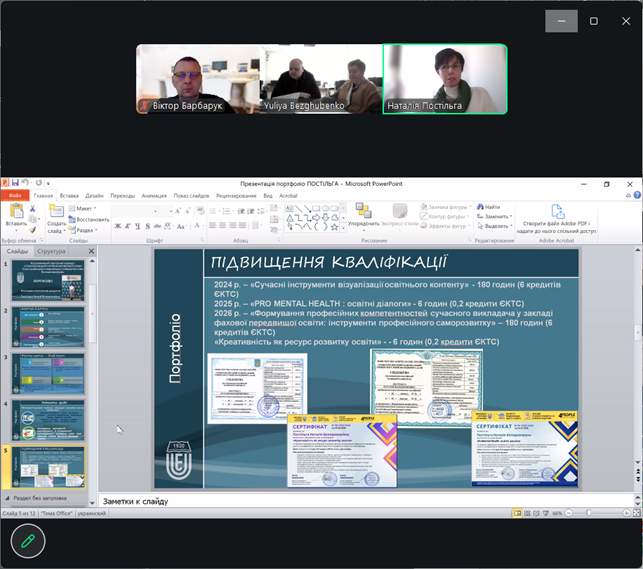The width and height of the screenshot is (643, 569).
Task: Click the Clear formatting eraser icon
Action: click(200, 211)
